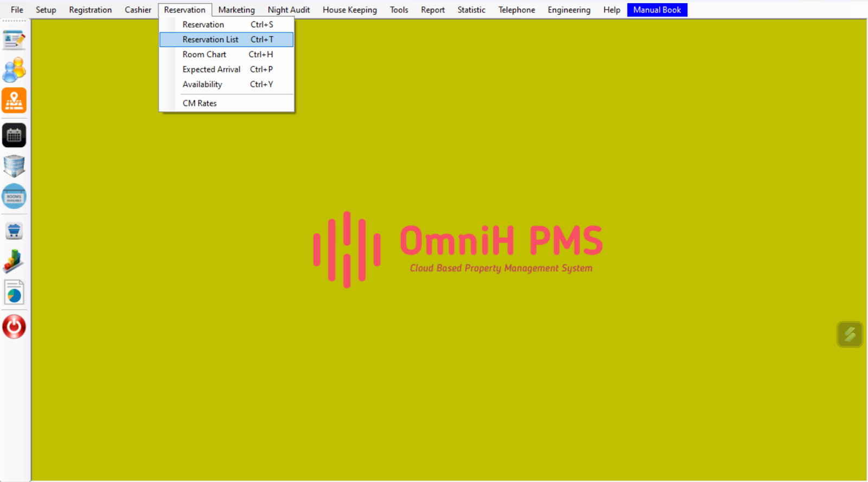Open the black calendar sidebar icon
This screenshot has height=482, width=868.
14,135
